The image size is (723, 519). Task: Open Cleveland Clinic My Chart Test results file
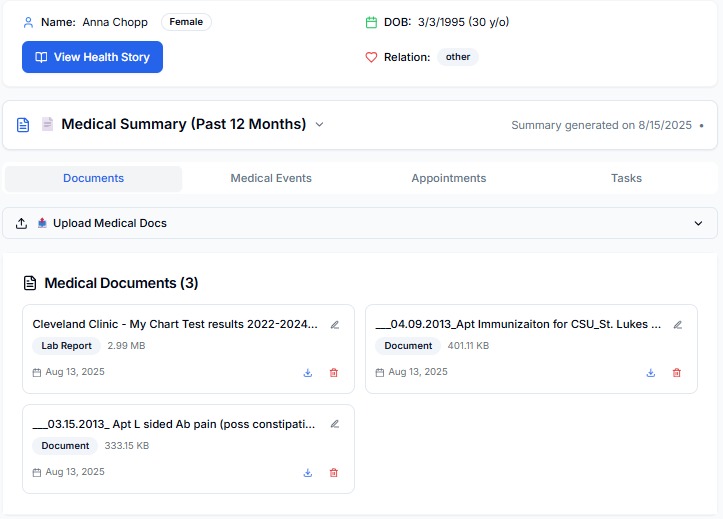tap(175, 324)
